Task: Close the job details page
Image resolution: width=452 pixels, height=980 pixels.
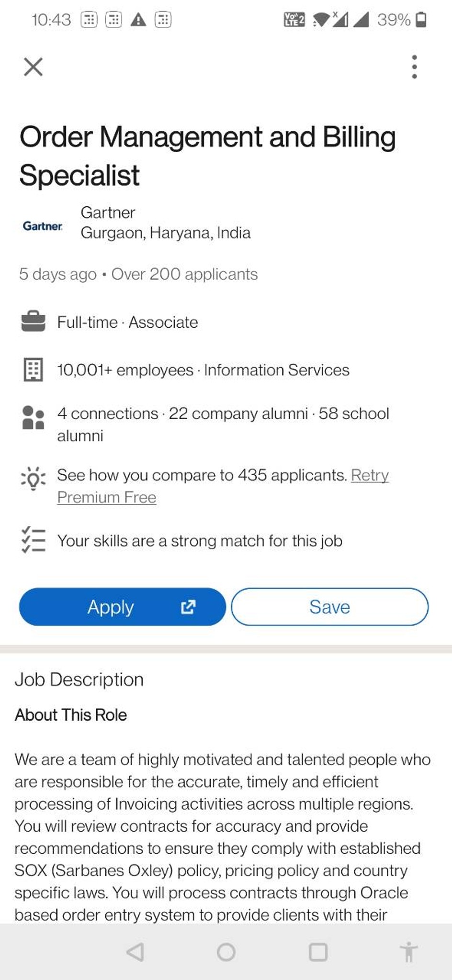Action: [x=33, y=67]
